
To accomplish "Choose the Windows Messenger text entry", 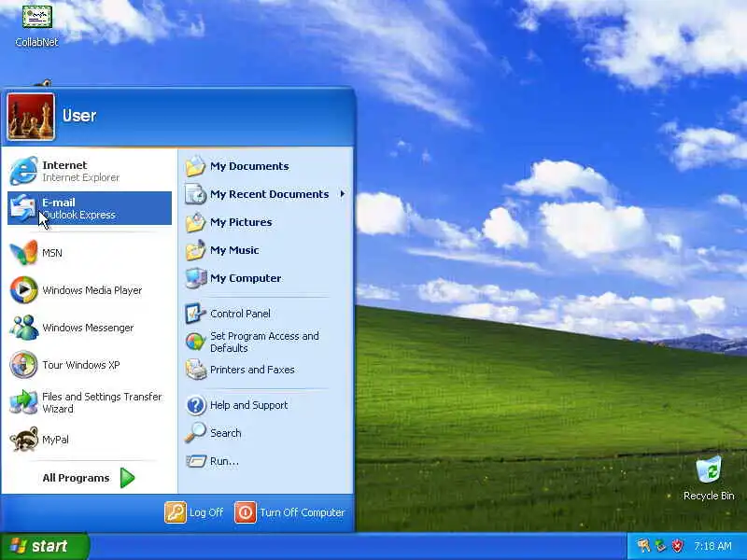I will pyautogui.click(x=88, y=328).
